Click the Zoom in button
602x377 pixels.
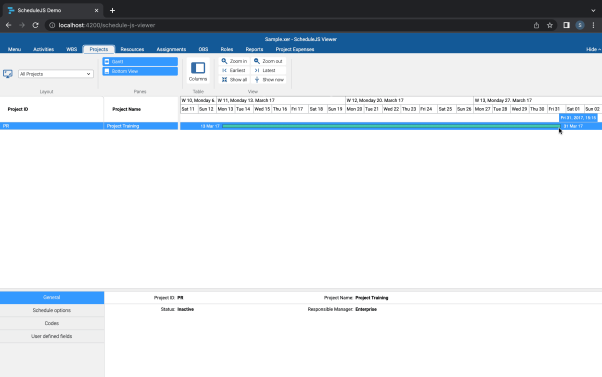coord(234,61)
